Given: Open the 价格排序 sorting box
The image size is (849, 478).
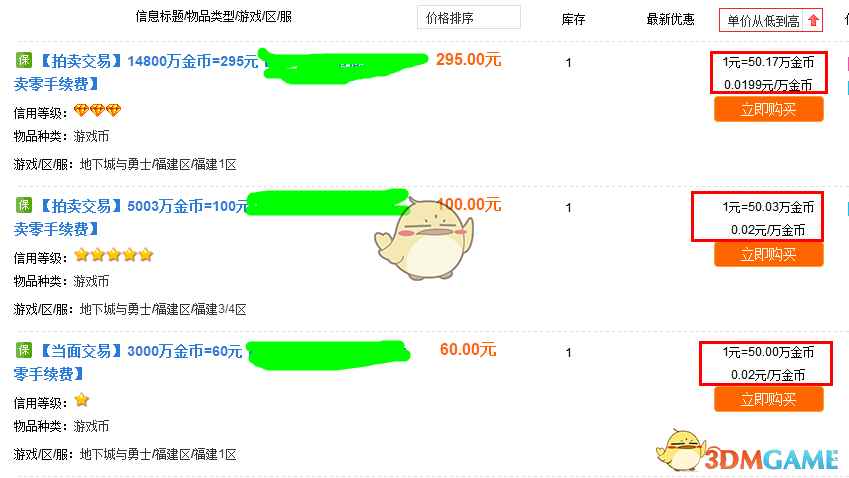Looking at the screenshot, I should point(469,18).
